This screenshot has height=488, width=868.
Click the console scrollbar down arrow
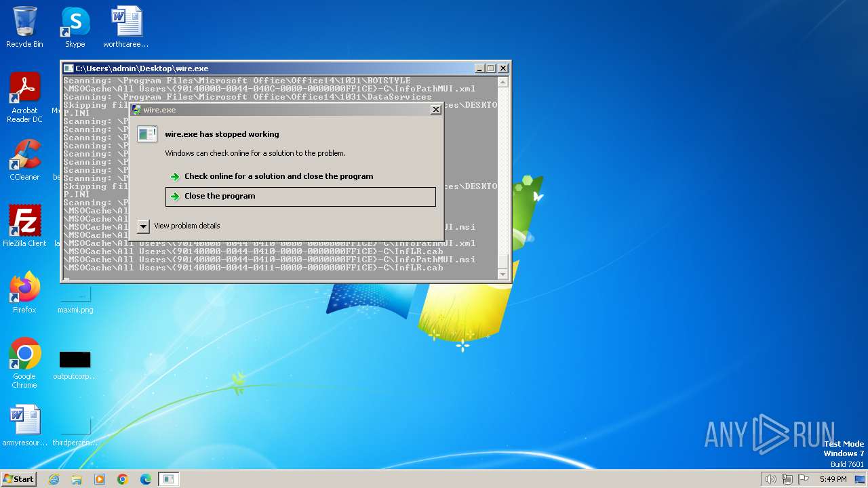(502, 274)
